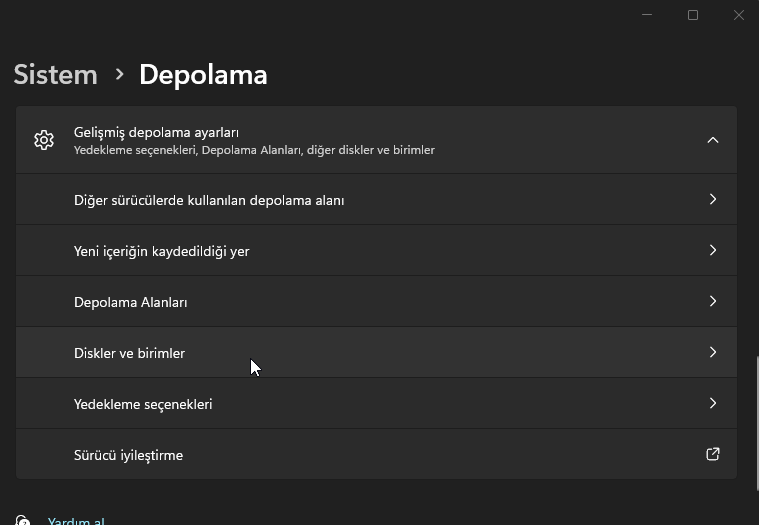Image resolution: width=759 pixels, height=525 pixels.
Task: Click the arrow icon on Yedekleme seçenekleri row
Action: [713, 403]
